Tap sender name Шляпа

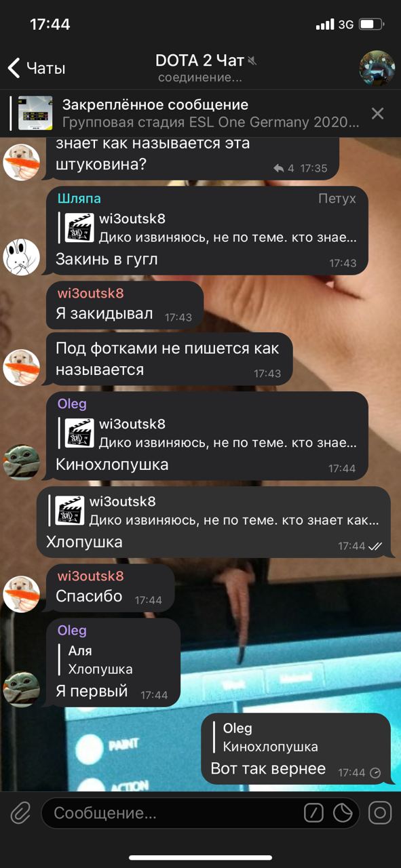(x=79, y=198)
